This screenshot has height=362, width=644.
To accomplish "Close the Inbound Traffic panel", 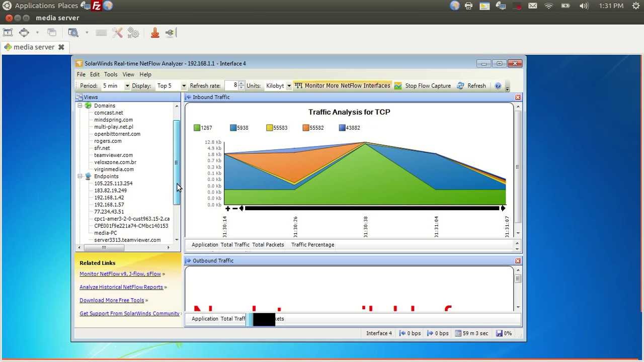I will point(518,97).
